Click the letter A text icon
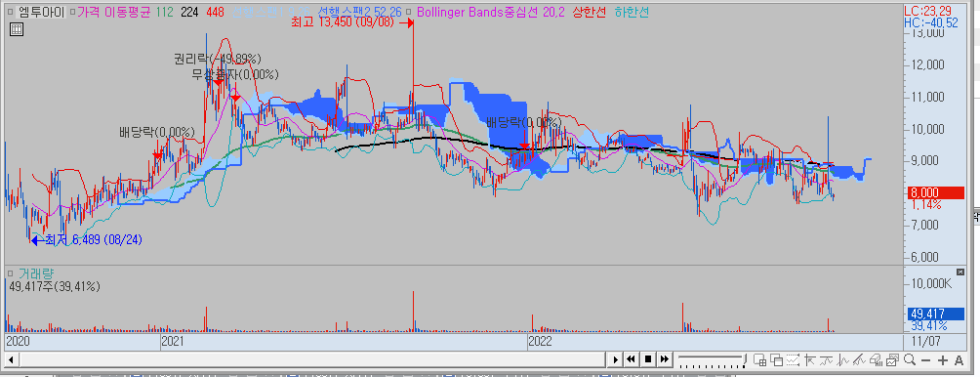This screenshot has height=377, width=980. (959, 360)
